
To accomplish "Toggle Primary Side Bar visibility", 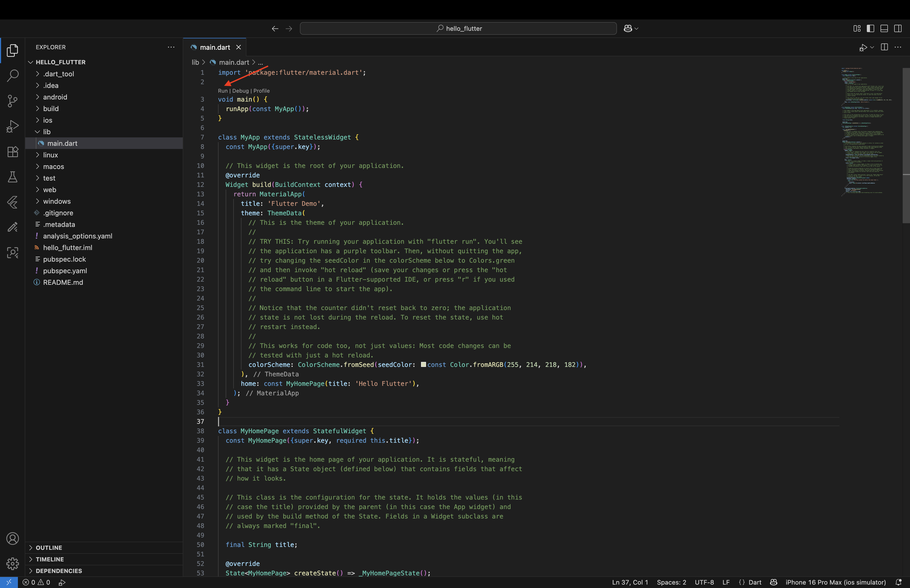I will 871,29.
